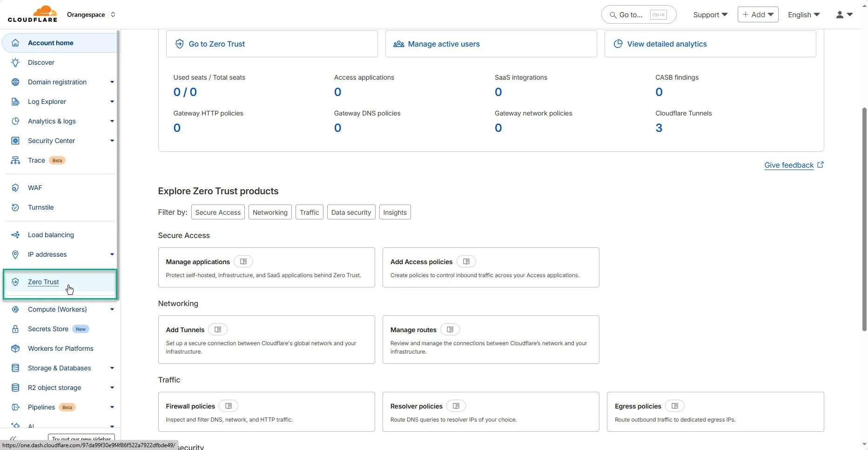The width and height of the screenshot is (868, 450).
Task: Click inside the Go to... search field
Action: coord(638,14)
